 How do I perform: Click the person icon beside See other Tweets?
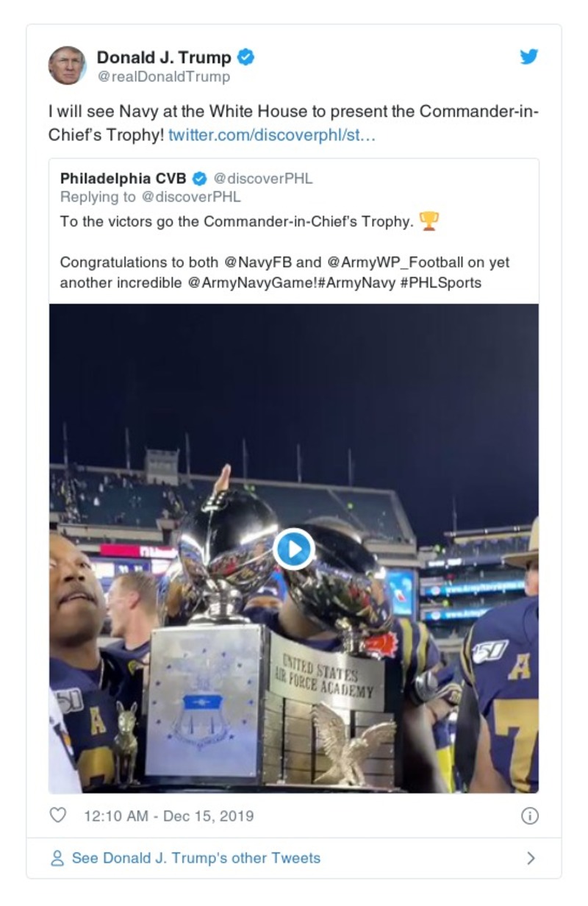(x=57, y=858)
